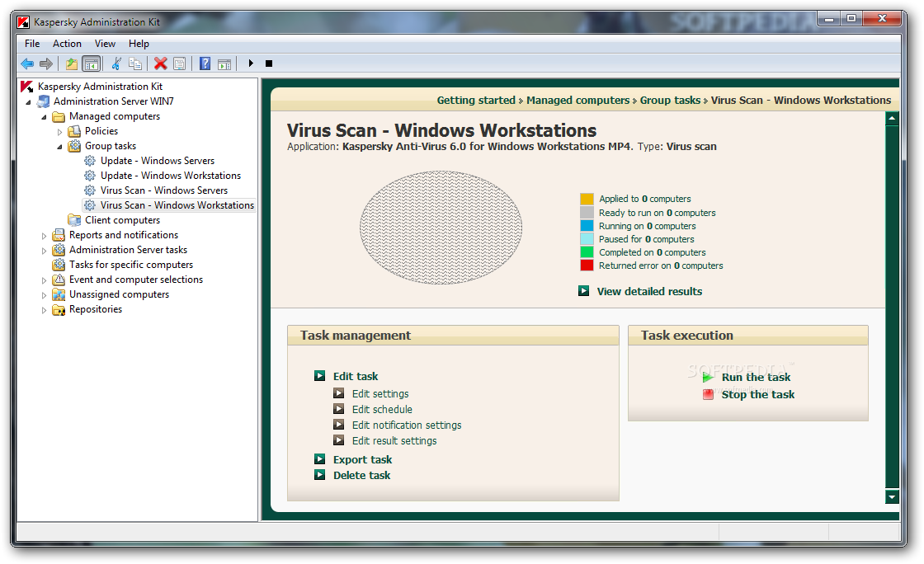Go to Getting started breadcrumb
The image size is (924, 564).
tap(476, 100)
